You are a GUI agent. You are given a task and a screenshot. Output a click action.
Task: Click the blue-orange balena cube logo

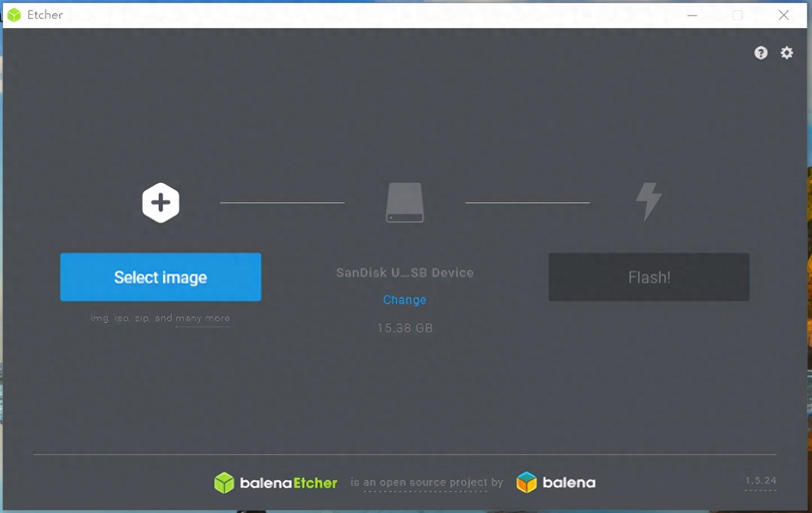pyautogui.click(x=527, y=483)
